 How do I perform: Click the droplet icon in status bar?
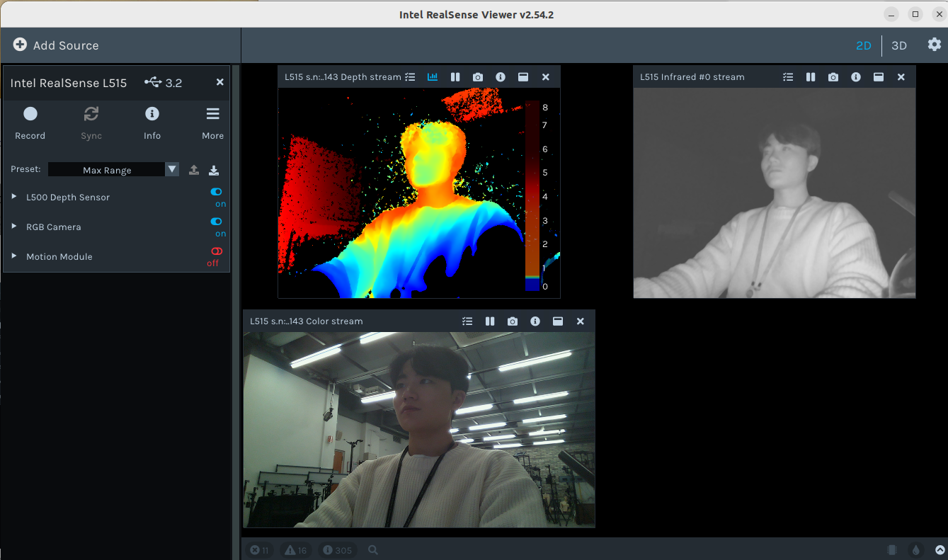(916, 550)
